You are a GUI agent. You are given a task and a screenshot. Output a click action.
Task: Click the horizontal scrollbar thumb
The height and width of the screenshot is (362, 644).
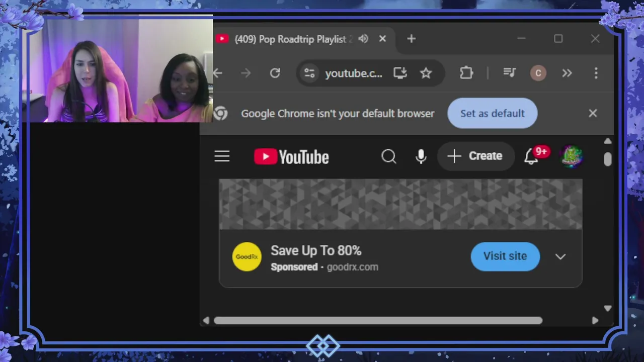pyautogui.click(x=378, y=320)
